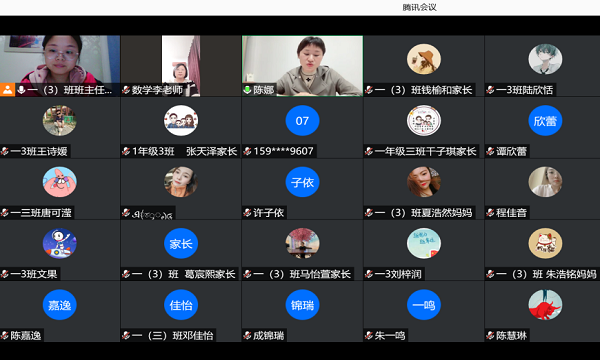Viewport: 600px width, 360px height.
Task: Select 陈娜's active speaker video tile
Action: click(x=302, y=66)
